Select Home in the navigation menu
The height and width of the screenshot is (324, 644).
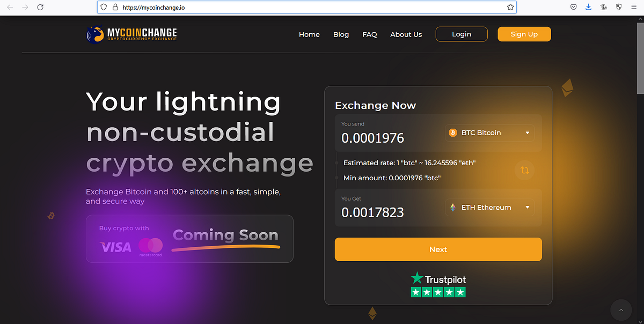click(x=309, y=34)
